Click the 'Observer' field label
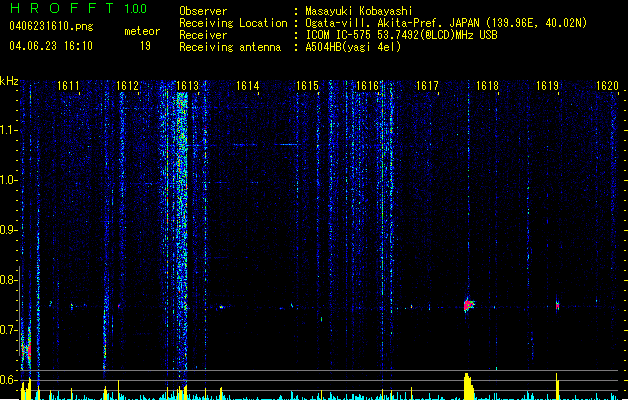The height and width of the screenshot is (400, 629). click(x=203, y=11)
